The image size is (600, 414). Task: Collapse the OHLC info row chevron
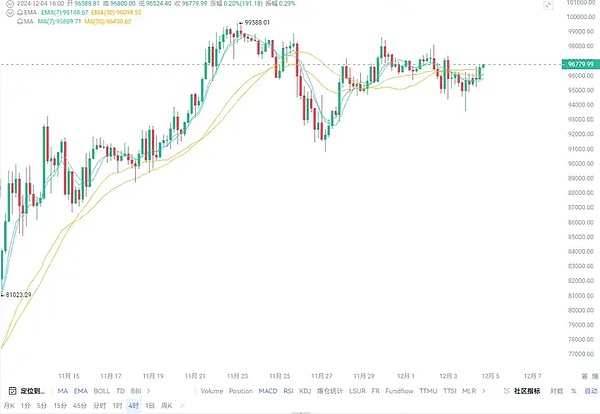(x=10, y=3)
